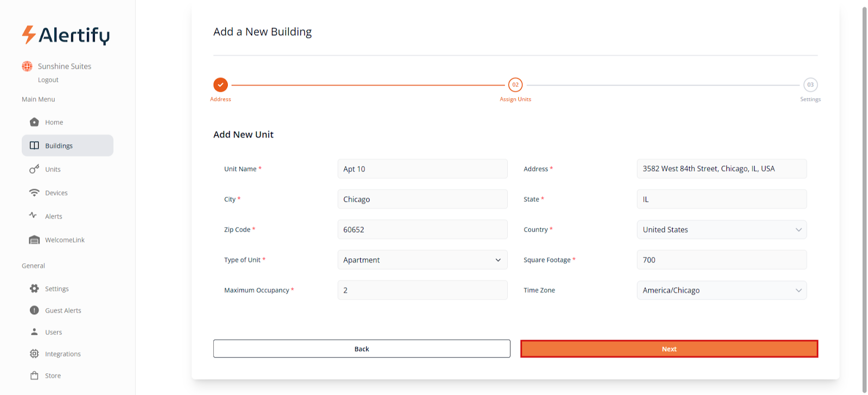Click the Units key icon
Viewport: 868px width, 395px height.
pos(34,169)
